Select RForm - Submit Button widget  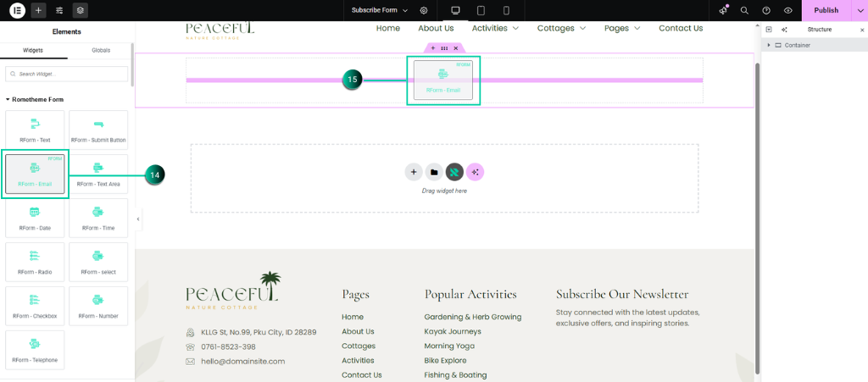98,130
